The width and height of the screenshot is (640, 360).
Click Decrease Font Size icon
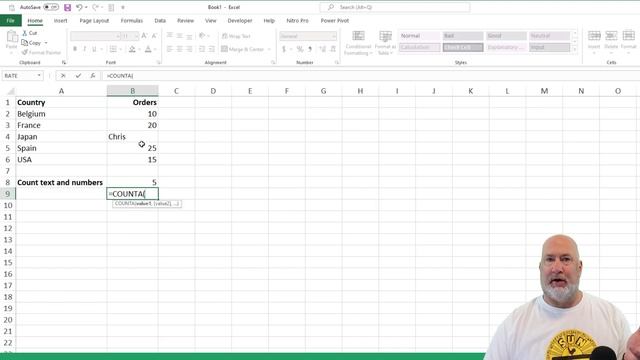point(154,36)
